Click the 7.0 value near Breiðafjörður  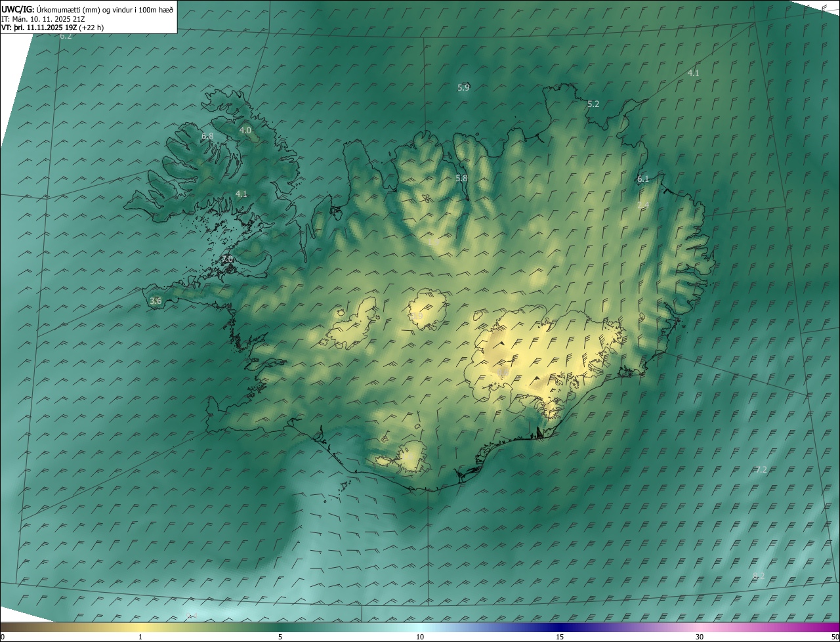pos(227,260)
